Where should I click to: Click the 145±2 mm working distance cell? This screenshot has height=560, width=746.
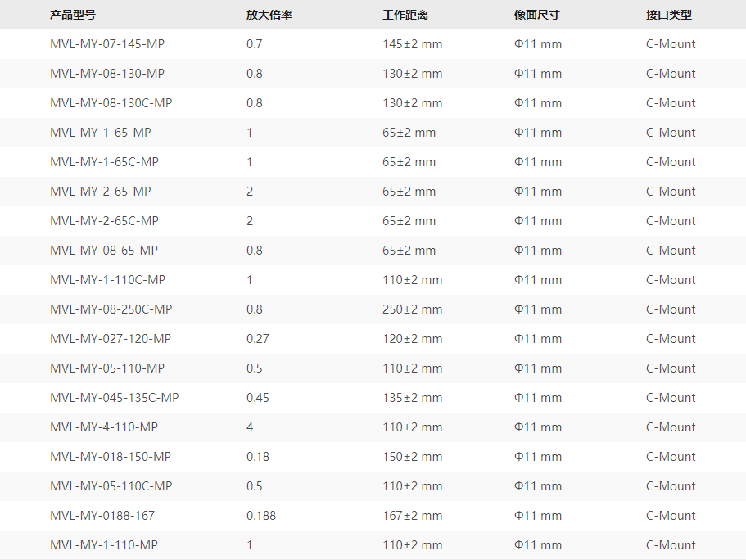412,44
